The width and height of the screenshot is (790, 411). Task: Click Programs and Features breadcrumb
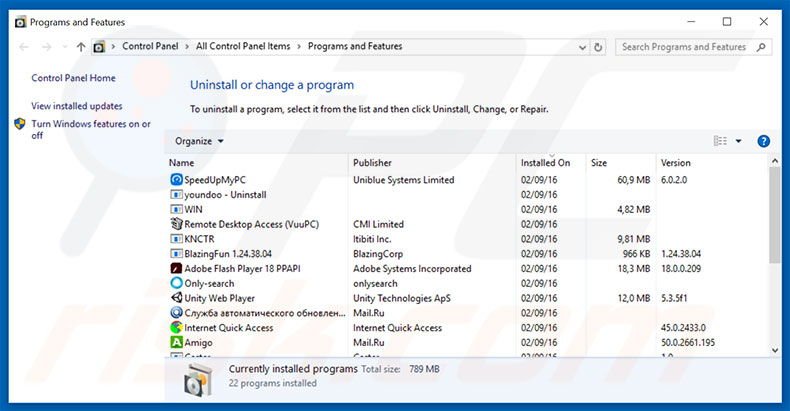(x=355, y=46)
